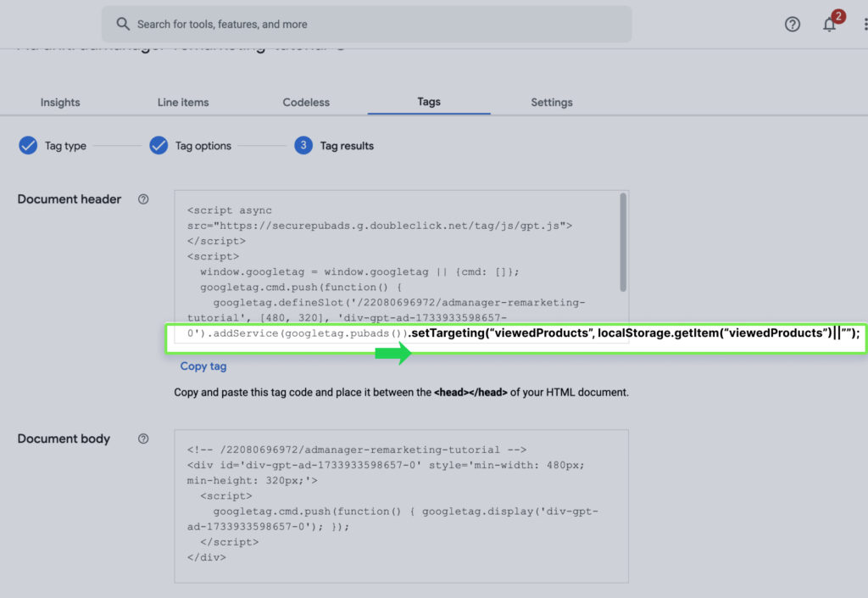Click the Copy tag link
This screenshot has height=598, width=868.
coord(203,366)
